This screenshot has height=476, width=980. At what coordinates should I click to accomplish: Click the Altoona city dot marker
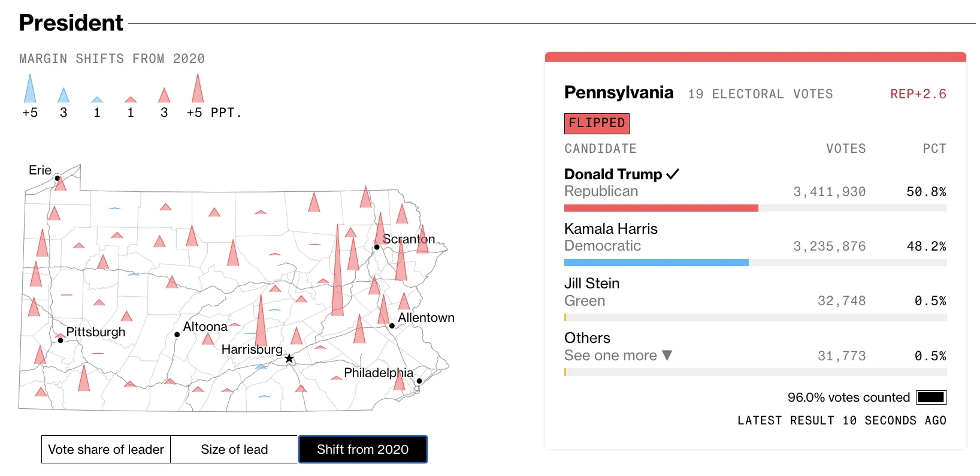[x=177, y=335]
